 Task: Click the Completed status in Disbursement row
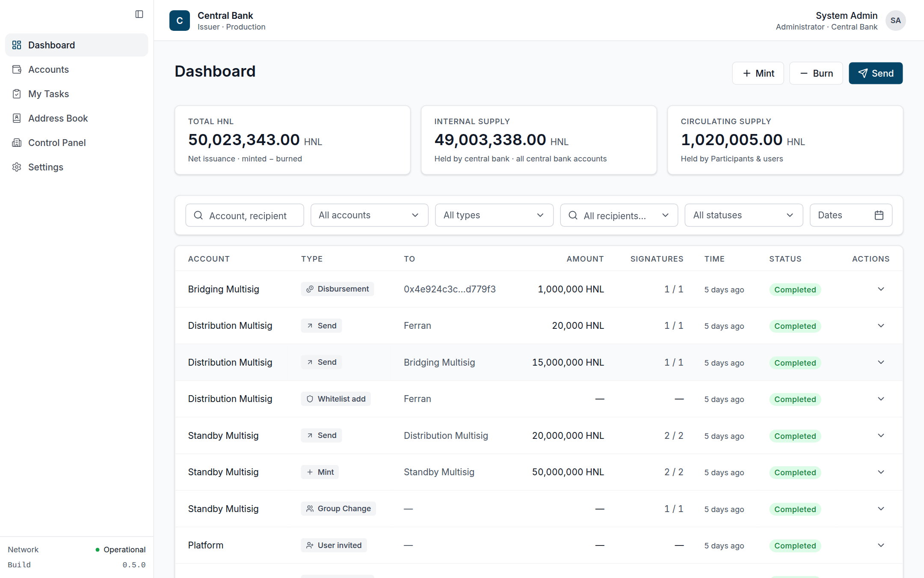point(795,289)
